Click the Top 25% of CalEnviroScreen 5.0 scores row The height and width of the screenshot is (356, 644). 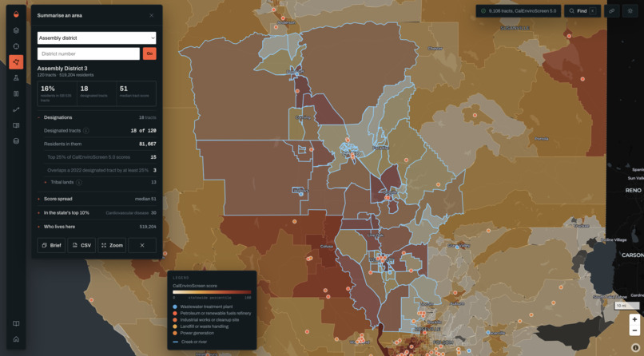click(101, 157)
